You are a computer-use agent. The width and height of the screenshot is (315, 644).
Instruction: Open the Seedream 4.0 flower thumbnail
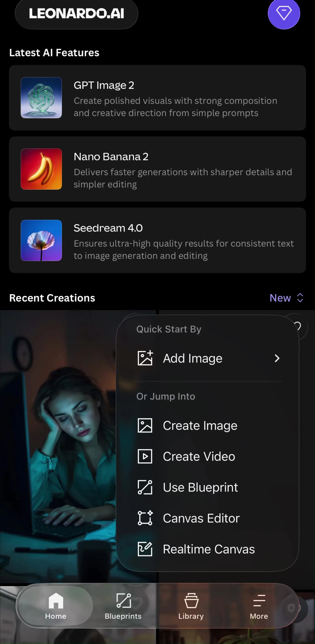coord(41,240)
